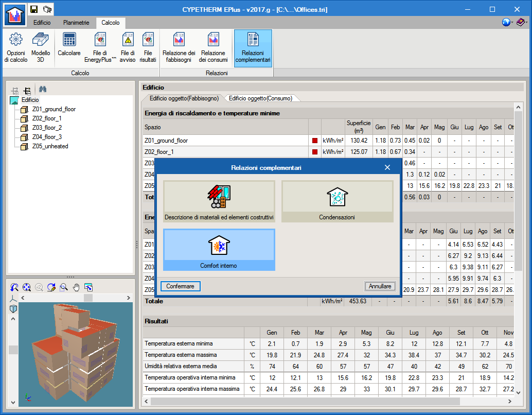532x415 pixels.
Task: Open the File risultati output
Action: [148, 48]
